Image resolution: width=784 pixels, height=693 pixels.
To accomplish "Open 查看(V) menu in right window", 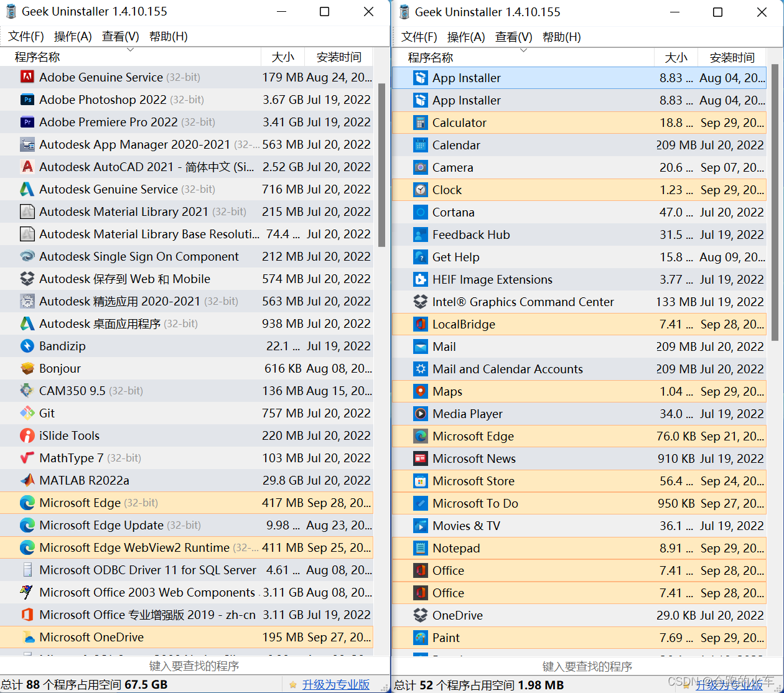I will 514,37.
